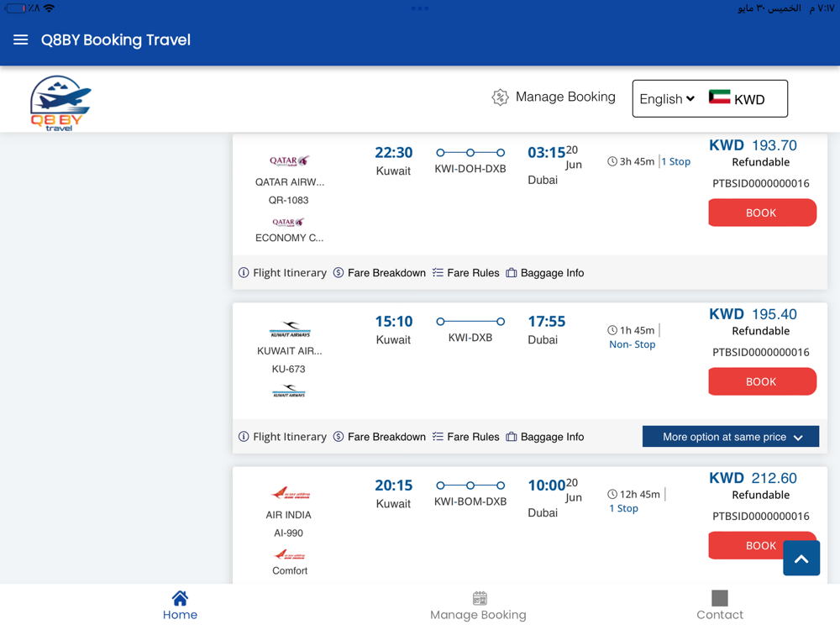The height and width of the screenshot is (630, 840).
Task: Click the ECONOMY C... cabin class label
Action: pos(289,238)
